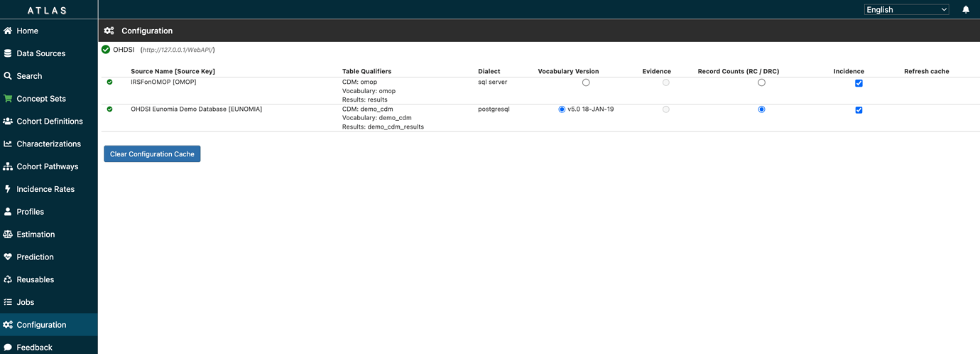Screen dimensions: 980x354
Task: Toggle Incidence checkbox for EUNOMIA source
Action: [859, 110]
